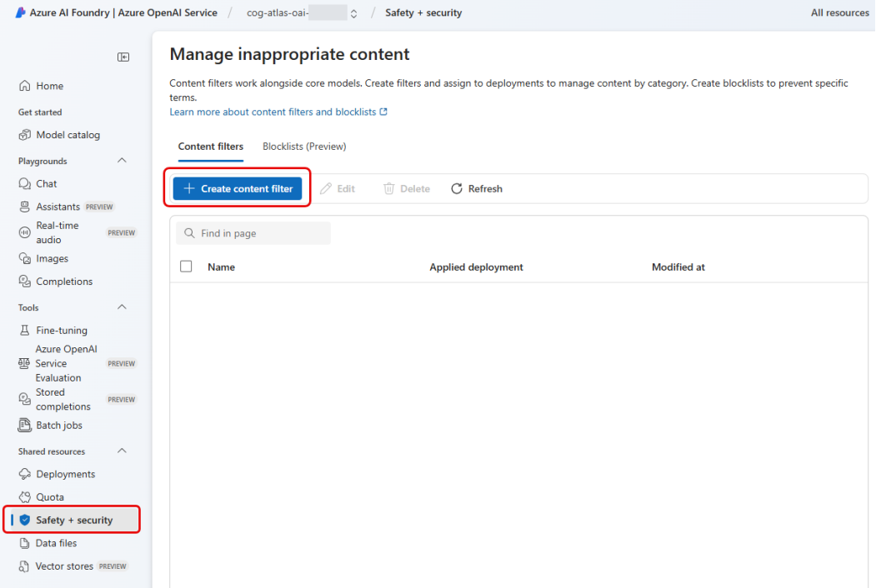Click Create content filter button

point(238,189)
